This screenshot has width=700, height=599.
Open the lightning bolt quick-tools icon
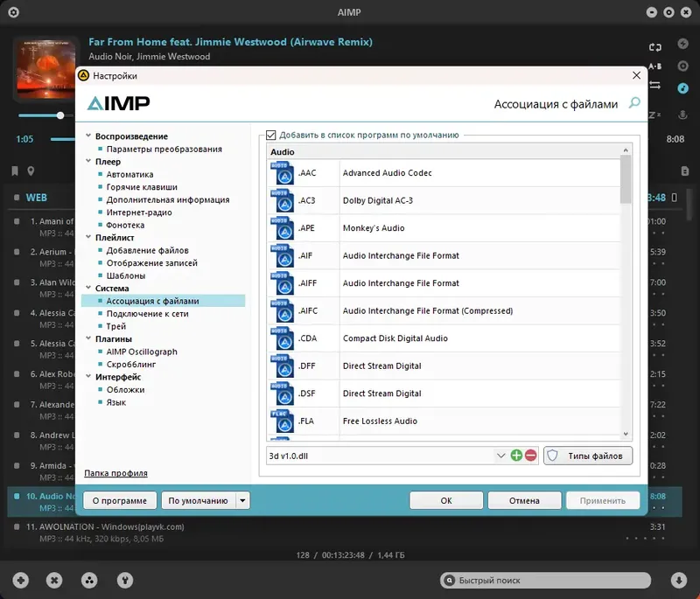tap(682, 43)
